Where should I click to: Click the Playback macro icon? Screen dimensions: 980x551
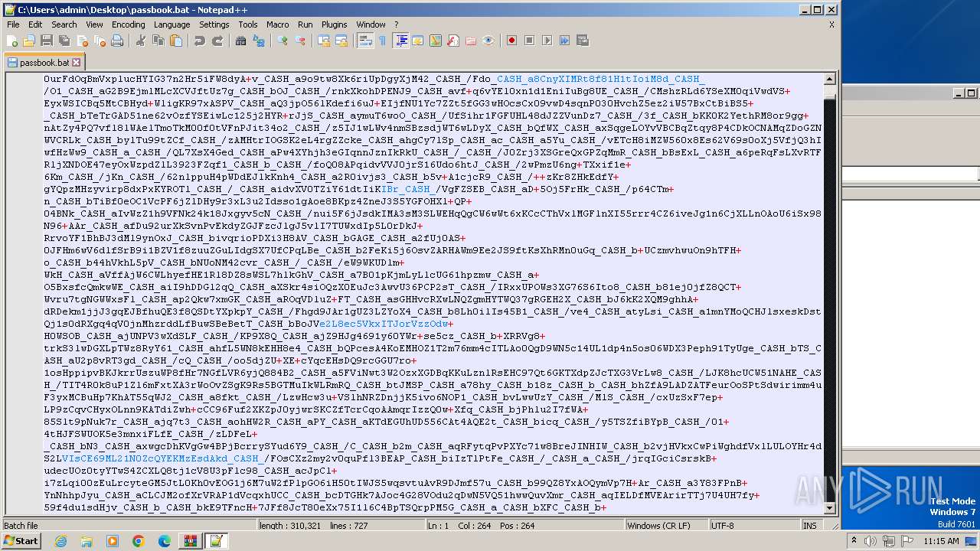point(547,41)
